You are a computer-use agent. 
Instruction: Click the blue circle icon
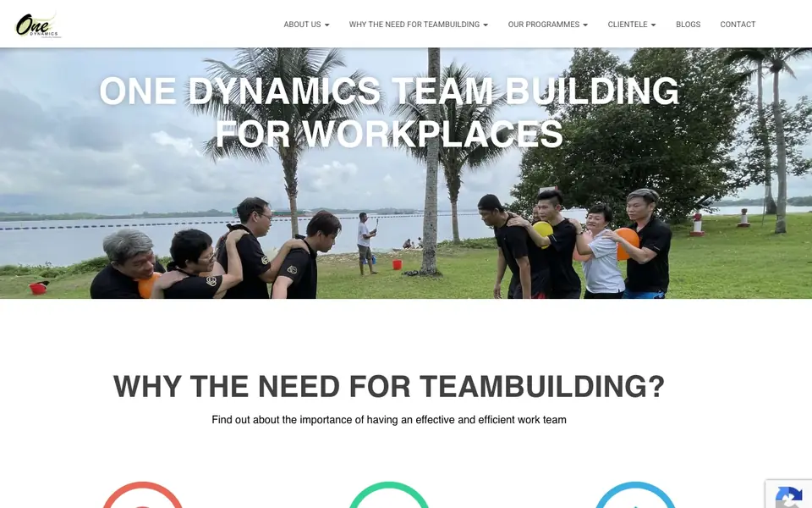[x=635, y=495]
